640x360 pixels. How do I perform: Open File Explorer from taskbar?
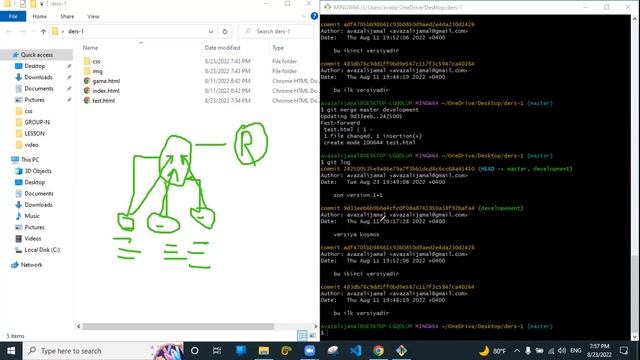tap(264, 351)
